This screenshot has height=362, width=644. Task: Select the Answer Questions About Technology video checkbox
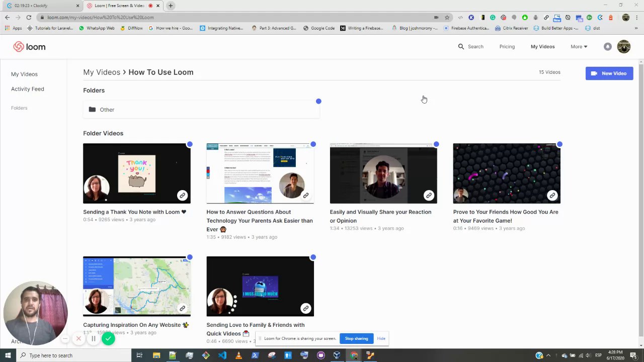click(313, 144)
